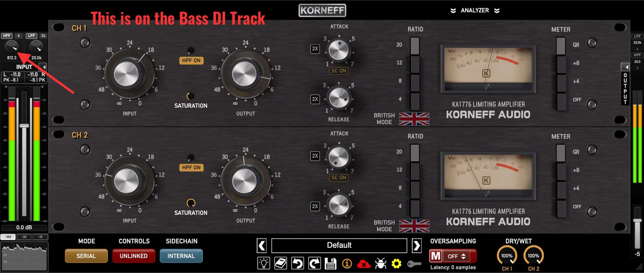Click the bug report icon
The height and width of the screenshot is (273, 644).
tap(381, 263)
